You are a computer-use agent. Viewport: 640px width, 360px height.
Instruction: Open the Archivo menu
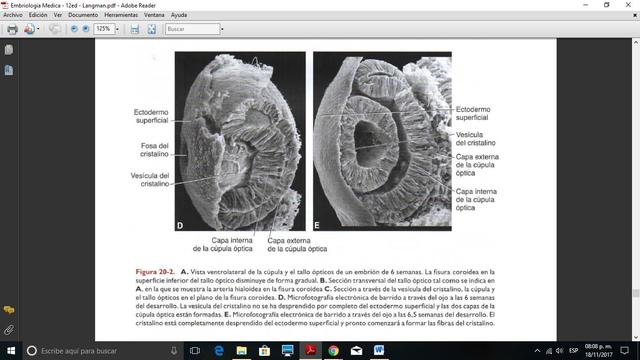(13, 15)
